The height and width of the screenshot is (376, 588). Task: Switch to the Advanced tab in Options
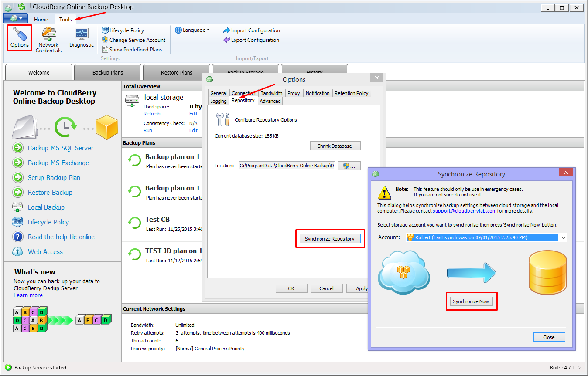tap(270, 101)
